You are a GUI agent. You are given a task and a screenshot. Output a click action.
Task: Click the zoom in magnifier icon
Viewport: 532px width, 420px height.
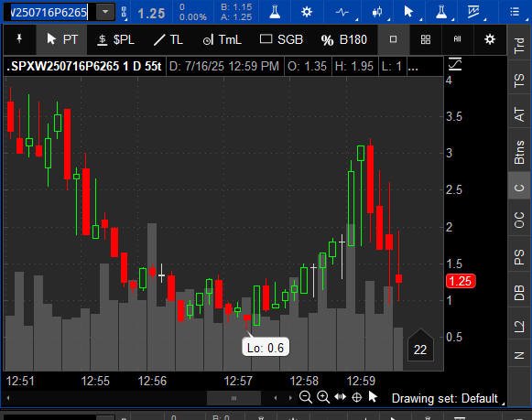pyautogui.click(x=323, y=397)
